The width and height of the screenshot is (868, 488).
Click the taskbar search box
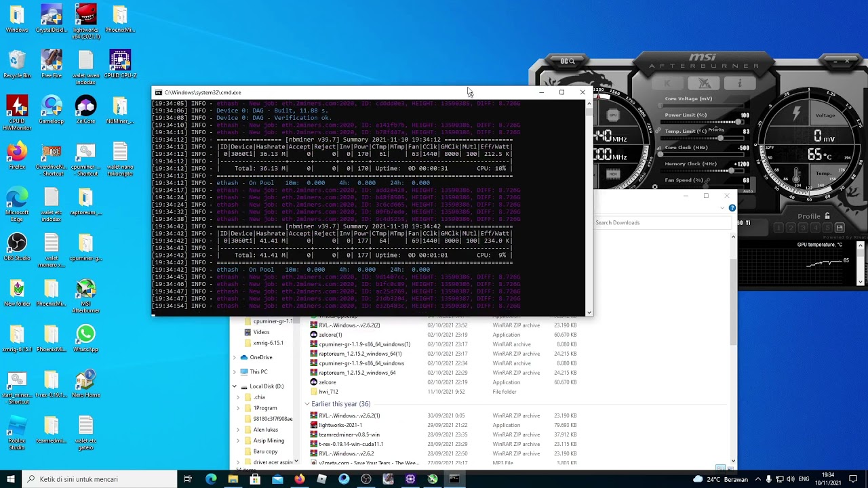[x=99, y=479]
